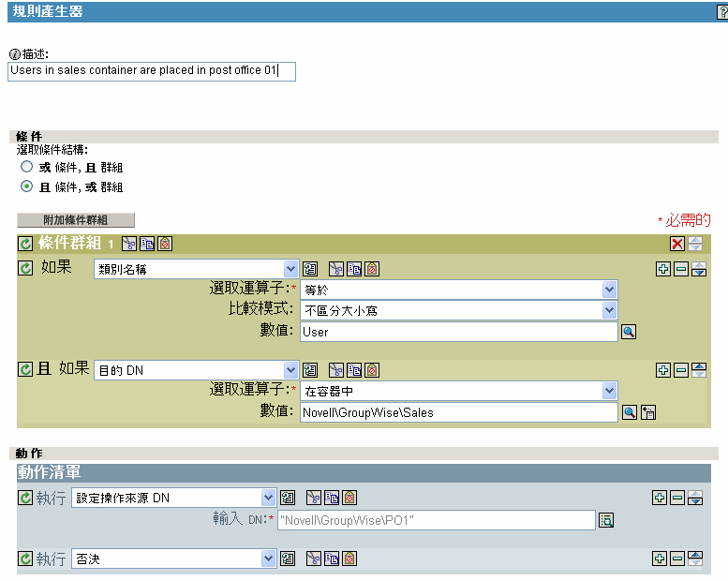Remove 否決 action with minus icon

tap(677, 559)
